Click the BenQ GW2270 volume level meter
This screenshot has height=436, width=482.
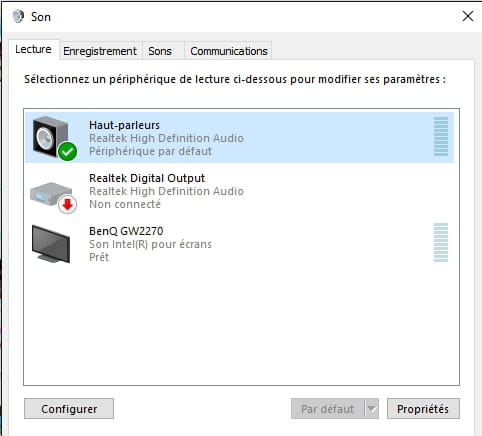tap(441, 242)
